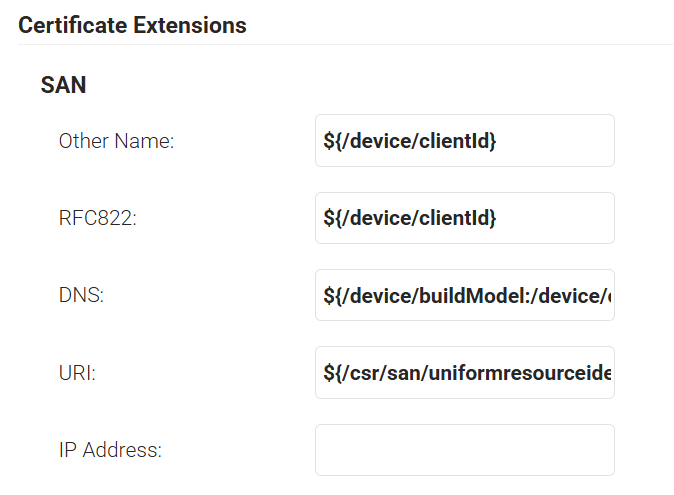
Task: Click the Certificate Extensions heading
Action: (x=132, y=24)
